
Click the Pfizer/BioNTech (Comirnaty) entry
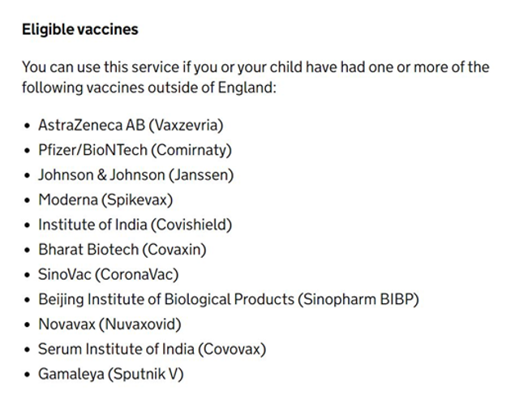coord(135,150)
